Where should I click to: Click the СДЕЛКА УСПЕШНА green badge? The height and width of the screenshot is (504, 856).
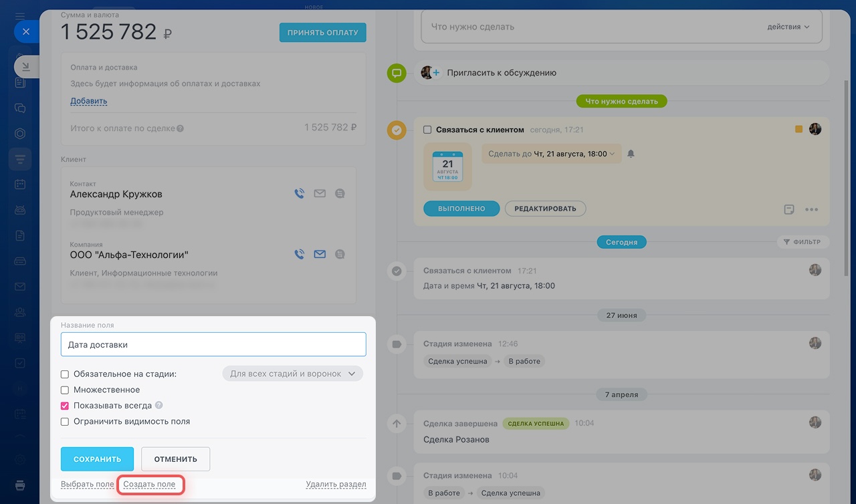pos(535,423)
